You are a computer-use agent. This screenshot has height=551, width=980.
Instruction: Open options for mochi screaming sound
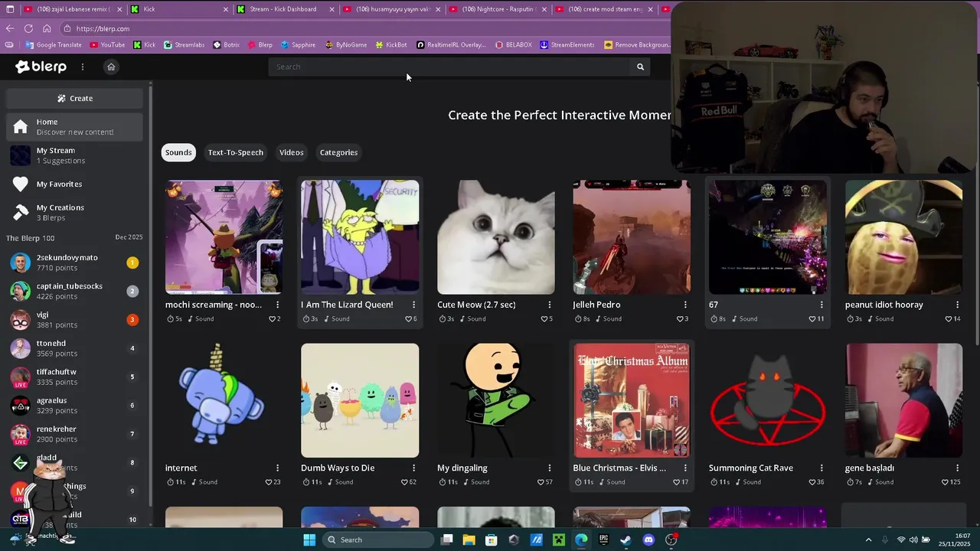pyautogui.click(x=278, y=305)
